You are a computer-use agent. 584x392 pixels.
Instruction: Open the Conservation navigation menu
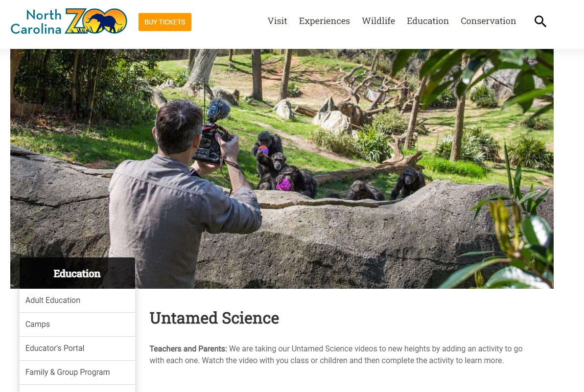[x=488, y=21]
